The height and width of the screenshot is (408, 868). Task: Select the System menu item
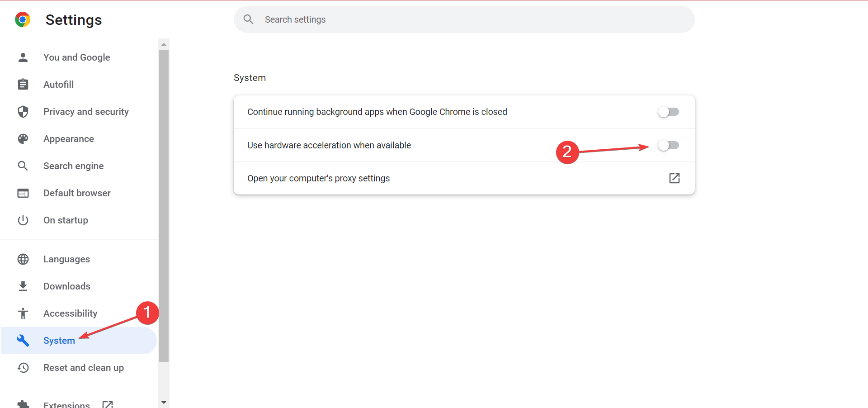[x=79, y=341]
